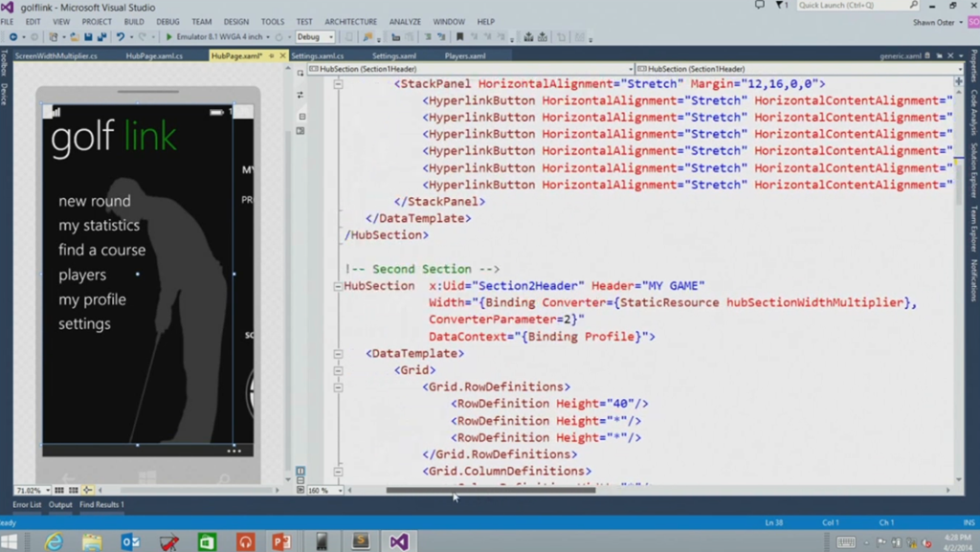The image size is (980, 552).
Task: Select 'new round' link in phone designer
Action: tap(95, 201)
